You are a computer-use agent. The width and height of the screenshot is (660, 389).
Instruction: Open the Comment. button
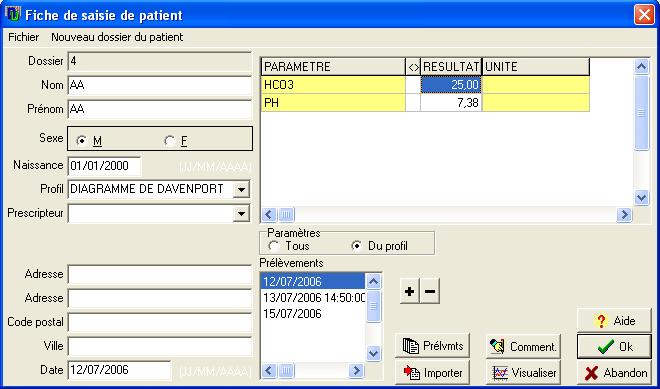coord(523,346)
